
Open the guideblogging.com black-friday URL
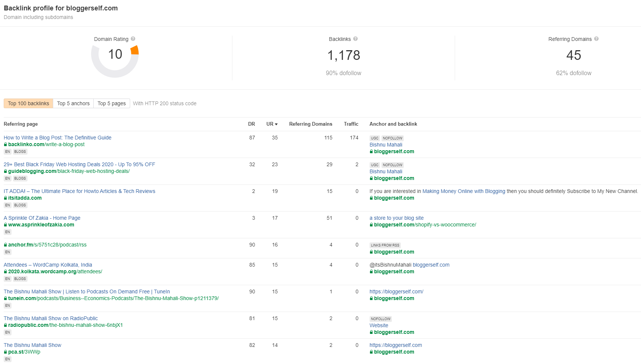tap(69, 171)
